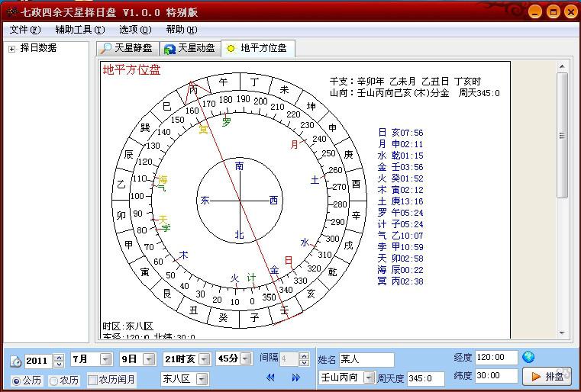Click the 姓名 field containing 某人
The image size is (581, 392).
pos(366,359)
